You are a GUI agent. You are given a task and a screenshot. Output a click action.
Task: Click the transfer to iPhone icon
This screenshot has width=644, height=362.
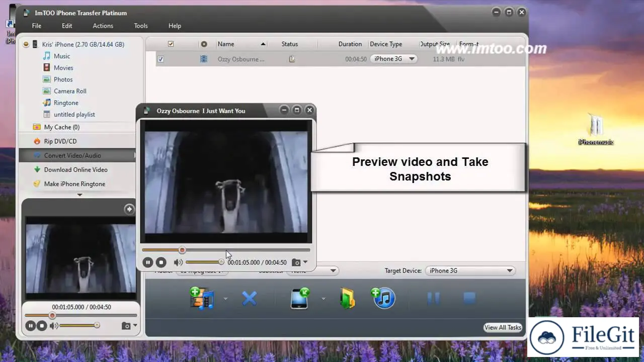300,298
